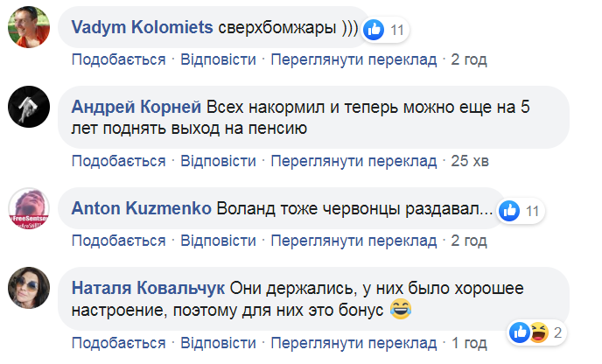Reply to Vadym's comment via Відповісти
Screen dimensions: 602x364
pos(218,59)
